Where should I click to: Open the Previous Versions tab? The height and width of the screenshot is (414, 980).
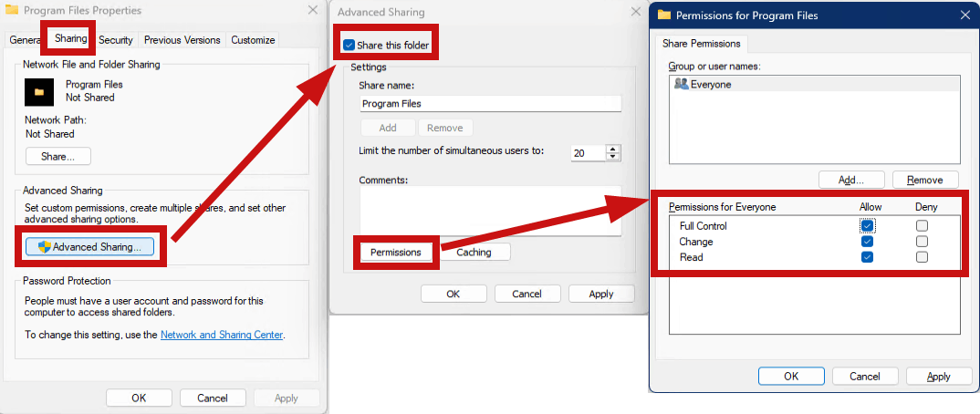coord(182,40)
